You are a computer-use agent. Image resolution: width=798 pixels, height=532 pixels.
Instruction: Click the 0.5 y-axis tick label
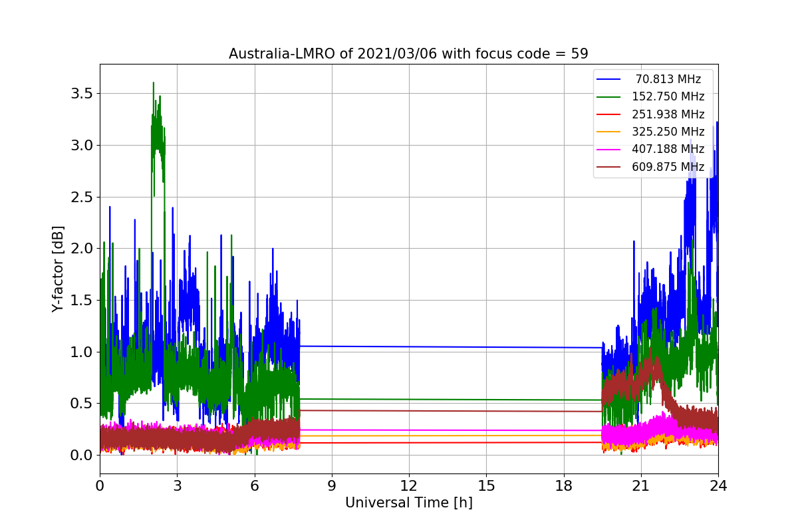[82, 403]
